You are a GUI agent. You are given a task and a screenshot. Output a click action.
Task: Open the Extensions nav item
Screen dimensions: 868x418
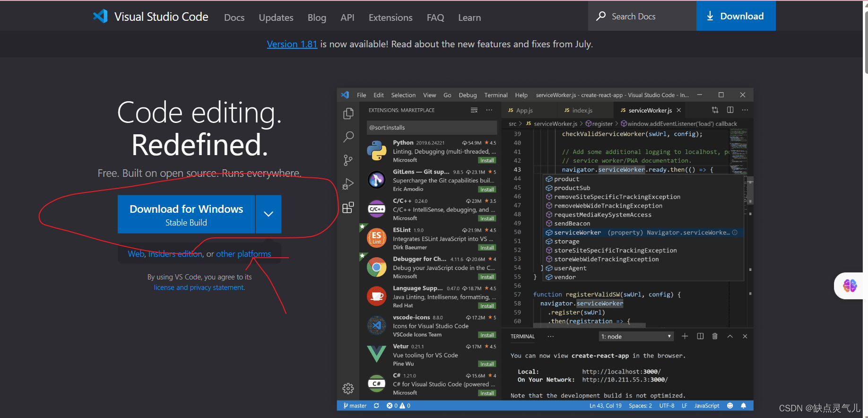391,17
